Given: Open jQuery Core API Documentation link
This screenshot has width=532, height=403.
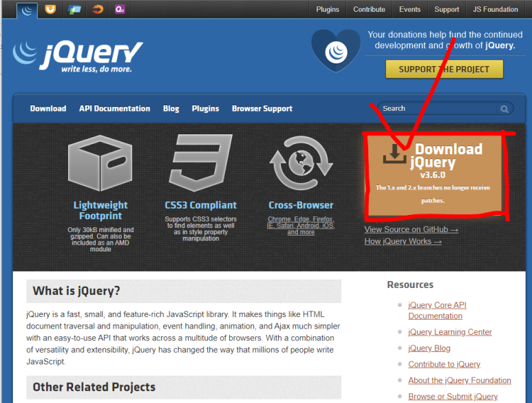Looking at the screenshot, I should coord(437,310).
